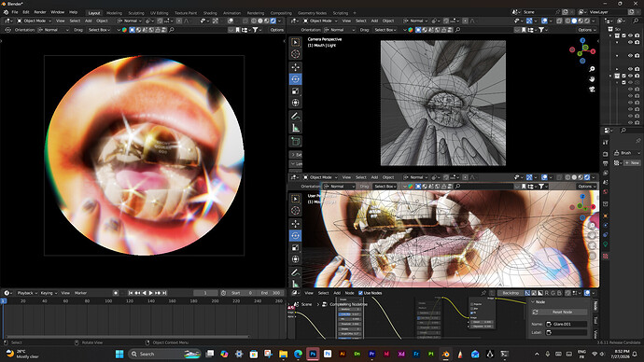644x362 pixels.
Task: Expand Keying dropdown in timeline
Action: click(49, 293)
